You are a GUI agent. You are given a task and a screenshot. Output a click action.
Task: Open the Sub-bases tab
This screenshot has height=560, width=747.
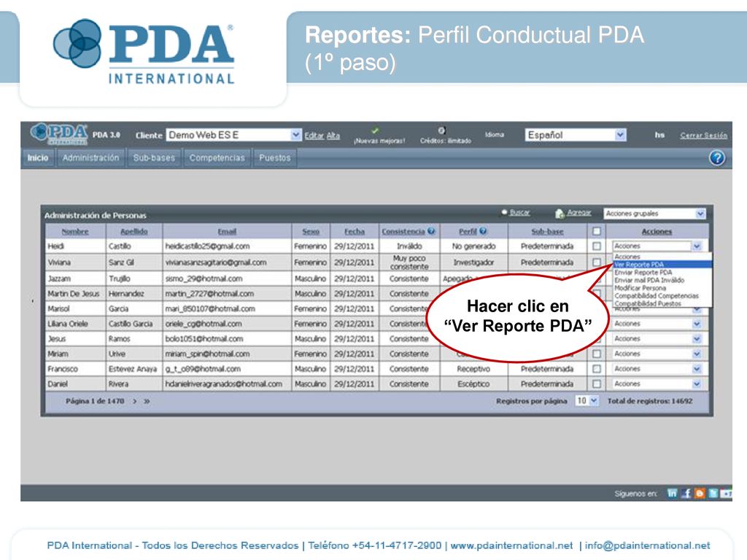154,158
